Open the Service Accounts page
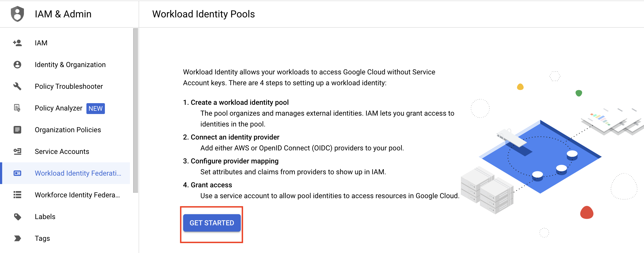Screen dimensions: 644x253 tap(62, 151)
